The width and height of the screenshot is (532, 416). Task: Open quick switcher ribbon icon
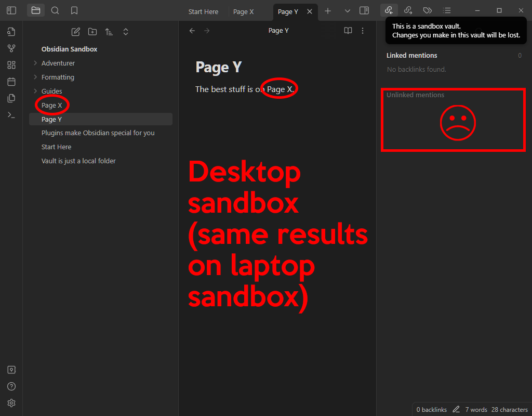(11, 32)
